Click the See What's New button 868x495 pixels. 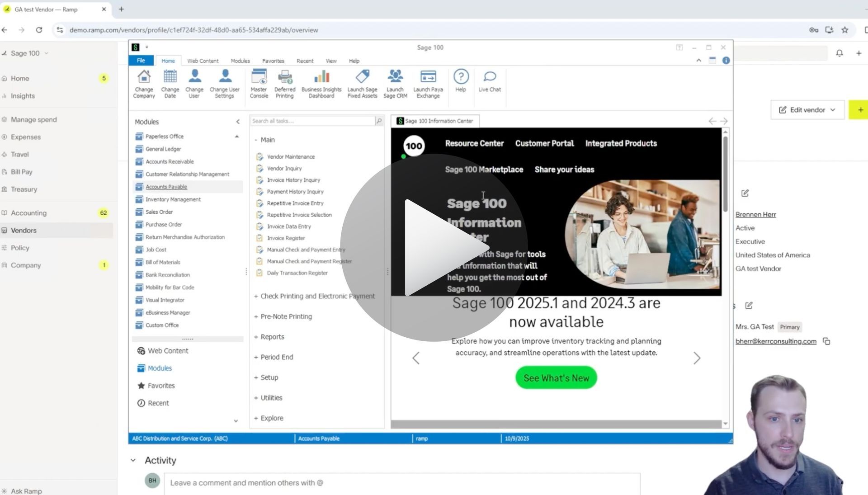click(556, 378)
